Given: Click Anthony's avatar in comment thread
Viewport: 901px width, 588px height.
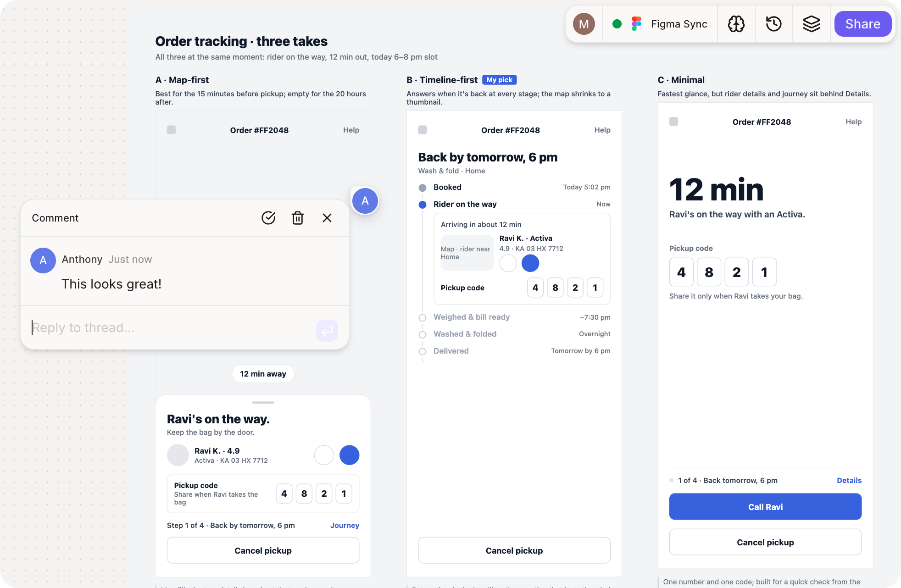Looking at the screenshot, I should pyautogui.click(x=43, y=261).
